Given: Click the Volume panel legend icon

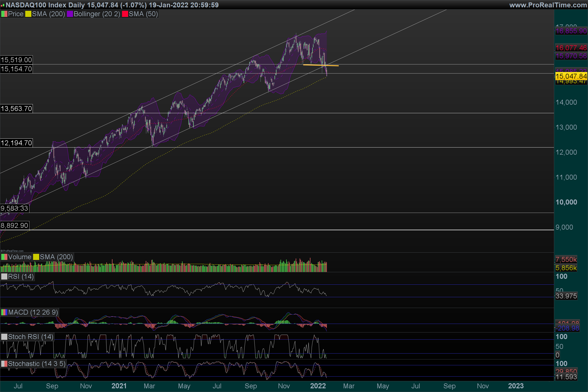Looking at the screenshot, I should click(x=4, y=257).
